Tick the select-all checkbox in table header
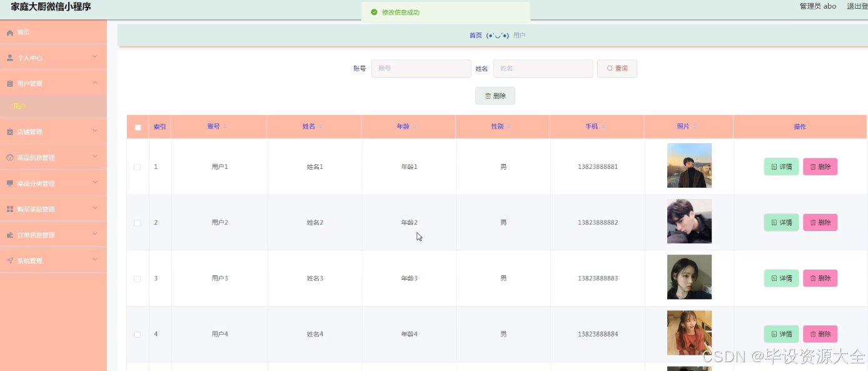 point(138,127)
